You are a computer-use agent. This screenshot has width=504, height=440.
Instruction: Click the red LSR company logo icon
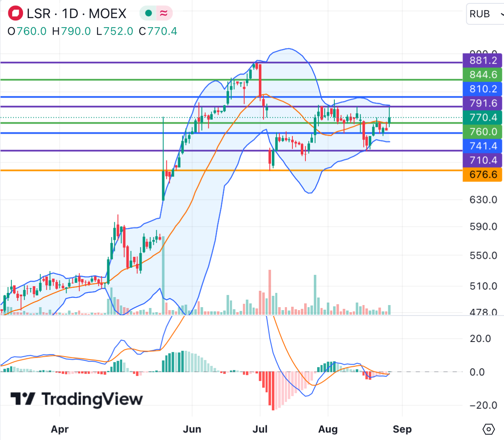16,13
